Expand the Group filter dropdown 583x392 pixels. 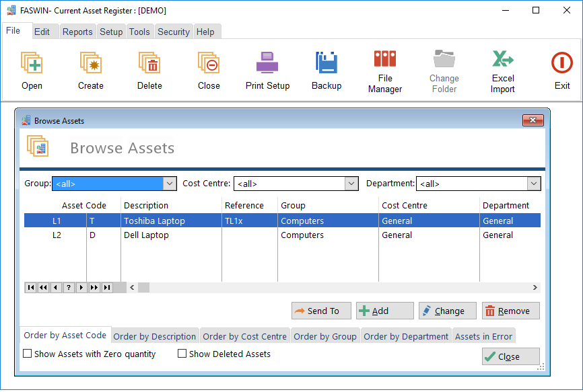tap(170, 184)
